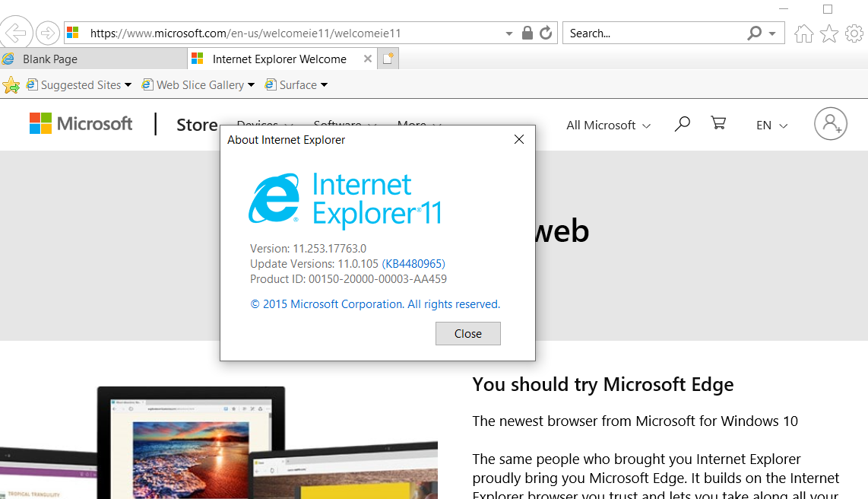Open a new tab button

[x=388, y=59]
